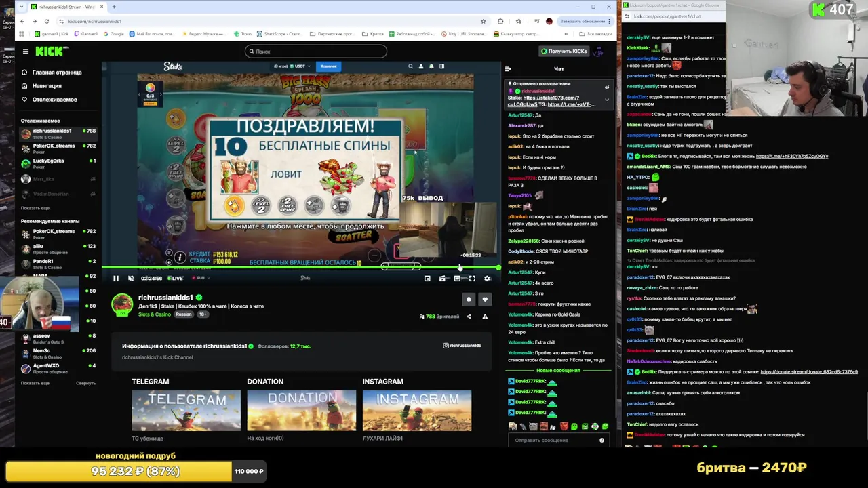
Task: Open emoji picker in chat input
Action: coord(601,441)
